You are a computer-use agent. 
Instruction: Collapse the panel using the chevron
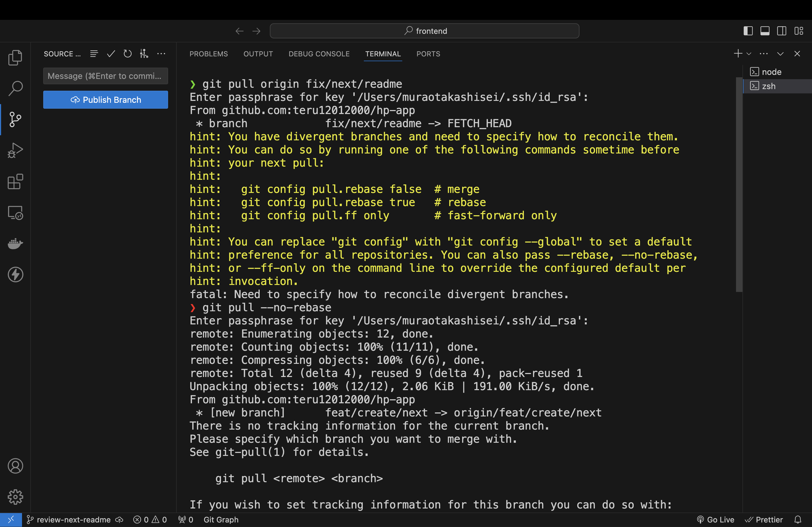pyautogui.click(x=780, y=54)
